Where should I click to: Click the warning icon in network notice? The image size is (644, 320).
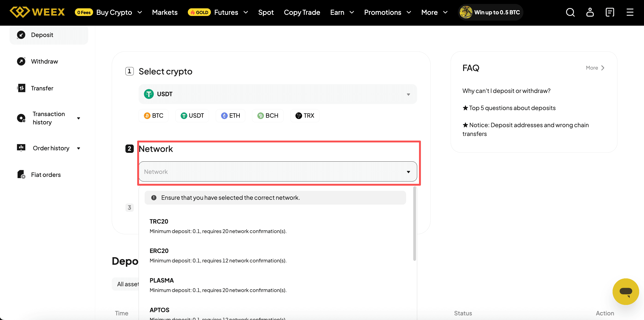[x=154, y=198]
